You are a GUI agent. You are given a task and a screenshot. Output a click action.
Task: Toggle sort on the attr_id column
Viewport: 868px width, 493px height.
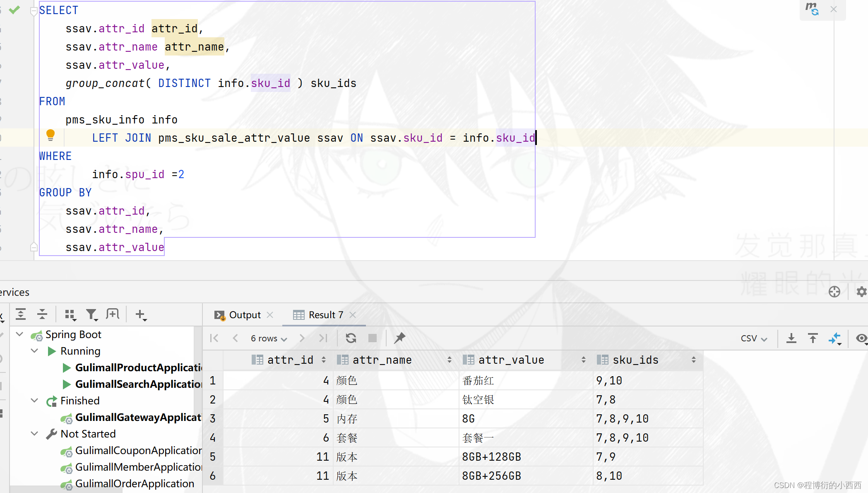tap(324, 360)
